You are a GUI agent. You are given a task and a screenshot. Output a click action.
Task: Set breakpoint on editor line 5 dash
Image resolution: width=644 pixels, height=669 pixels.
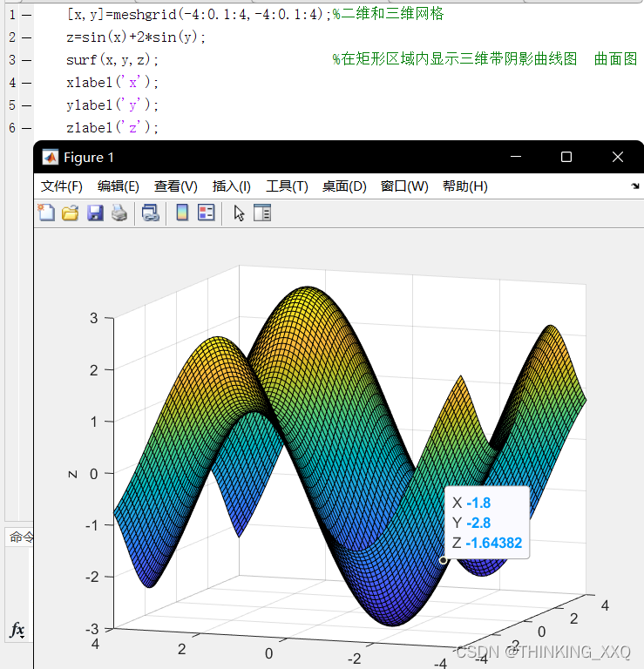(26, 105)
